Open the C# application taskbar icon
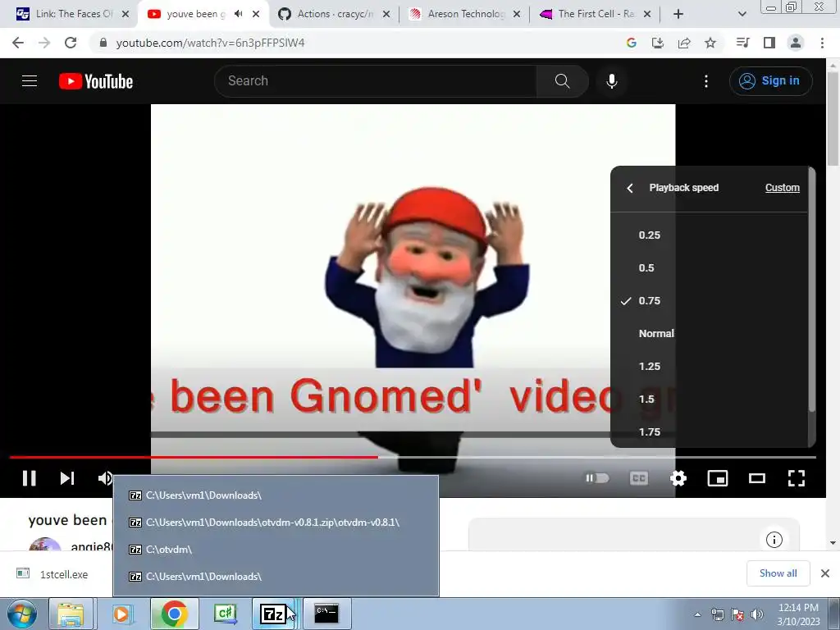840x630 pixels. (x=226, y=614)
